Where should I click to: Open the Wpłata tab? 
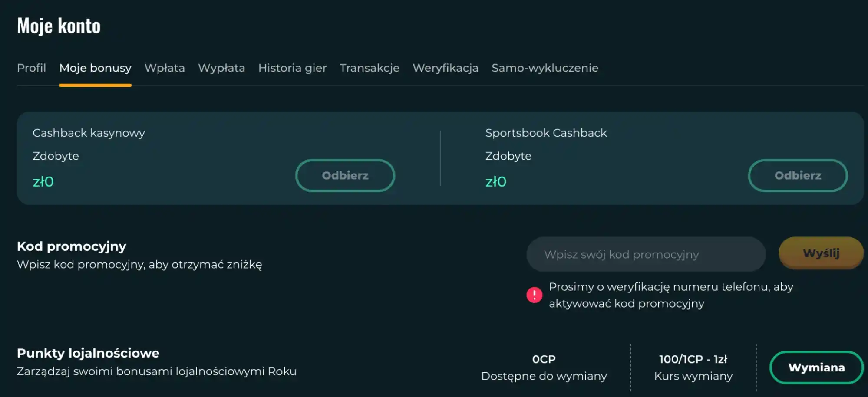pos(165,68)
